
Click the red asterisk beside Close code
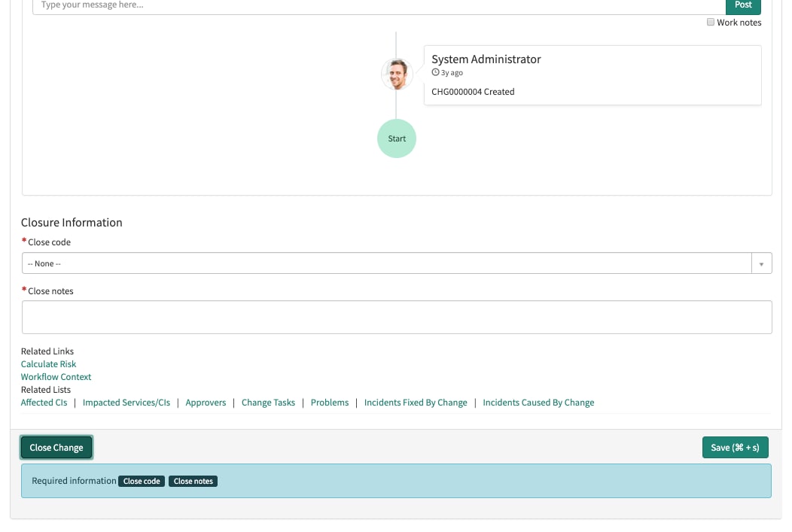(23, 239)
